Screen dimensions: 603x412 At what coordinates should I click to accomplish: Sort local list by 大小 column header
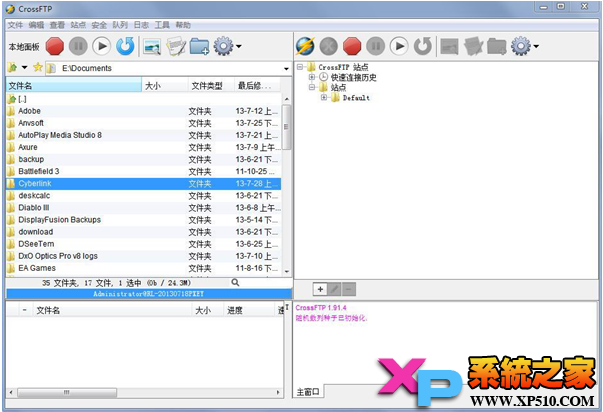(x=165, y=85)
